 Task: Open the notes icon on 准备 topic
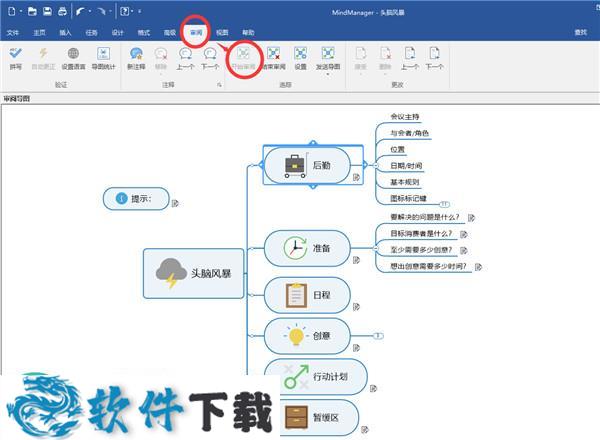click(356, 260)
